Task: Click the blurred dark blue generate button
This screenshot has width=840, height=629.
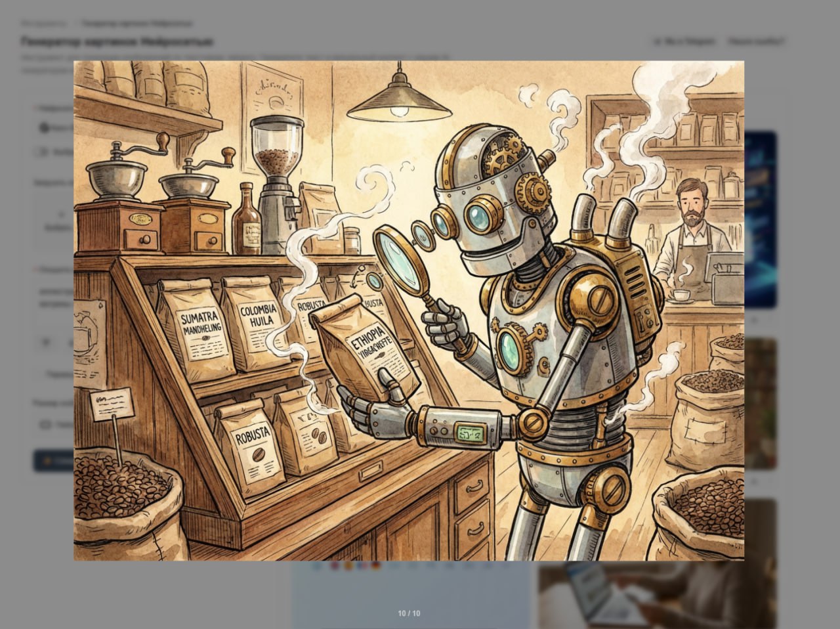Action: [x=52, y=461]
